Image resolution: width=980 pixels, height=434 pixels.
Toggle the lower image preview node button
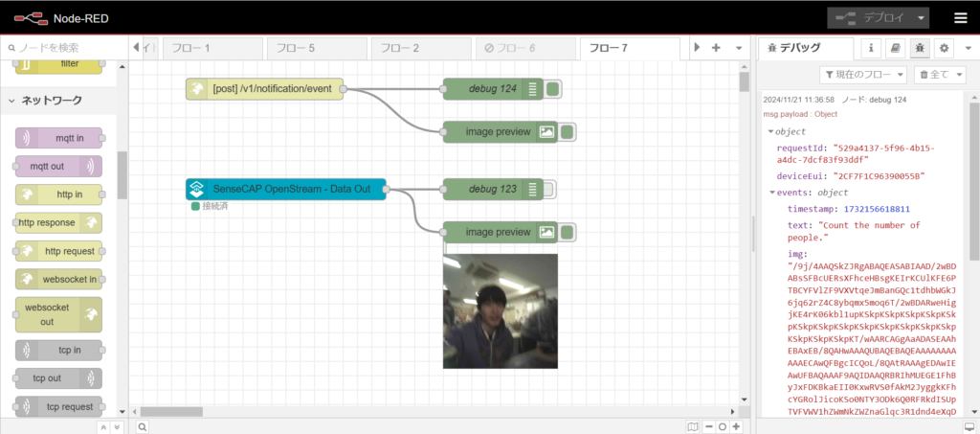point(567,233)
